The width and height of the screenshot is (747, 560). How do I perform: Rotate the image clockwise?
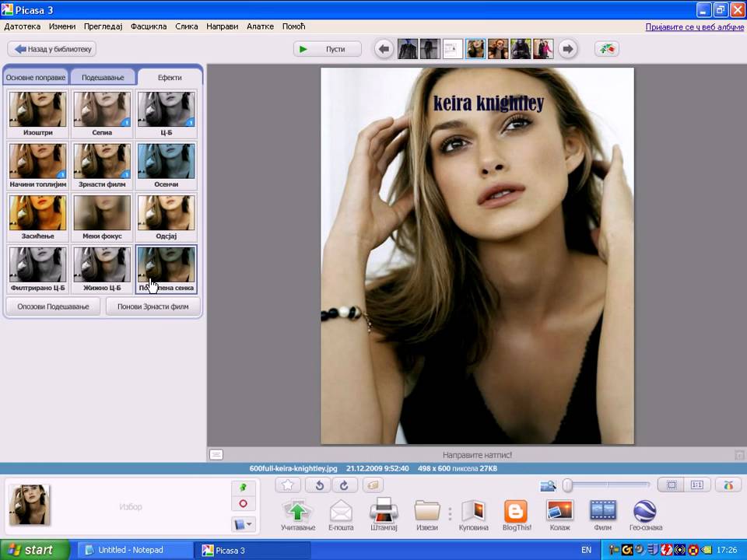click(x=345, y=485)
